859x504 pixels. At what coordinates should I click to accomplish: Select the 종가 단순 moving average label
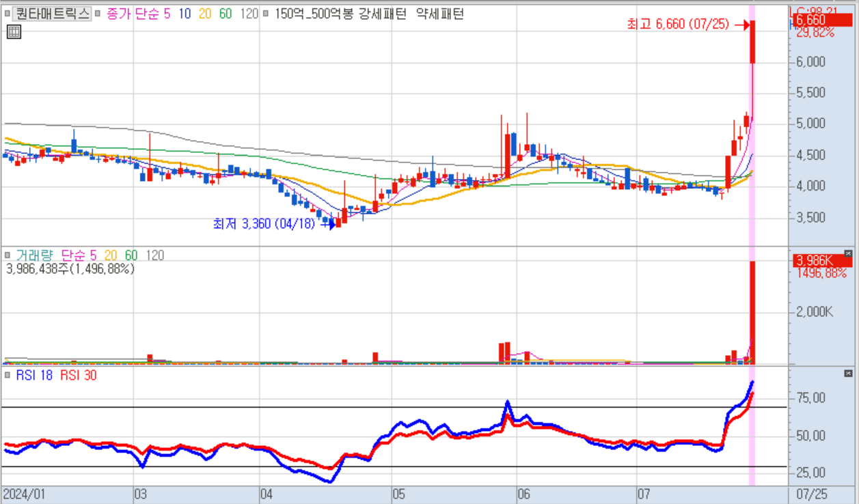point(131,14)
